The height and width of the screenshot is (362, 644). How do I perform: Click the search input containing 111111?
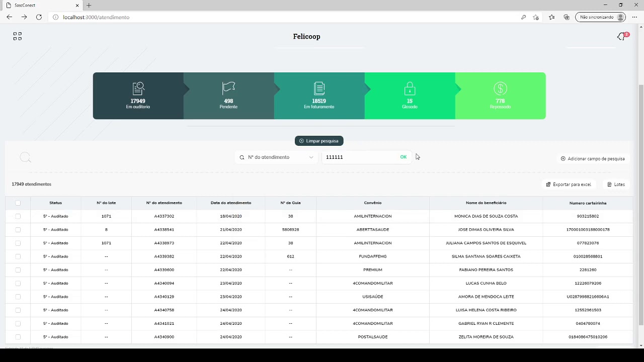360,157
